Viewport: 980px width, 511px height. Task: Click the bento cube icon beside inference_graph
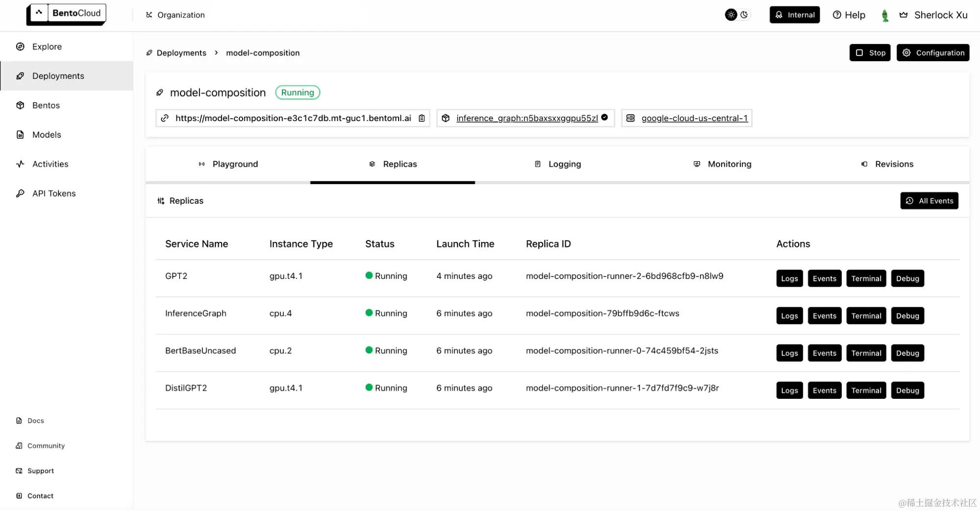pos(446,118)
